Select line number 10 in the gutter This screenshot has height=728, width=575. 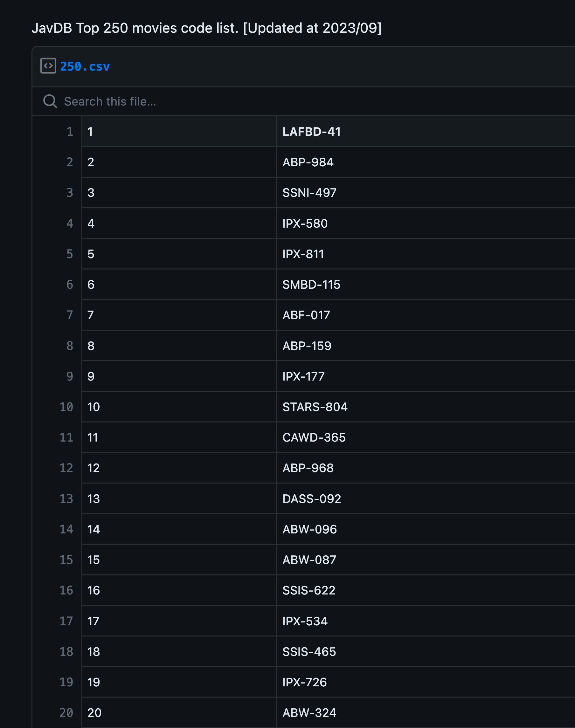click(x=66, y=407)
